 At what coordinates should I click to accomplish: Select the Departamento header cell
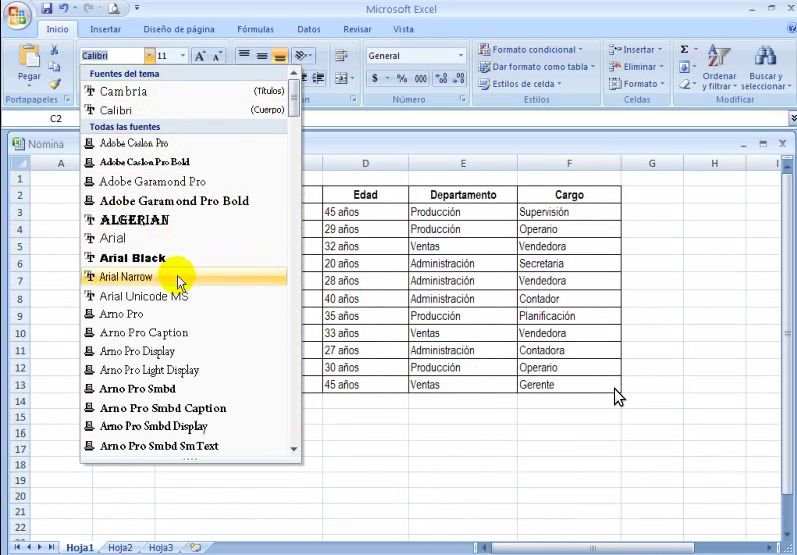click(x=463, y=195)
